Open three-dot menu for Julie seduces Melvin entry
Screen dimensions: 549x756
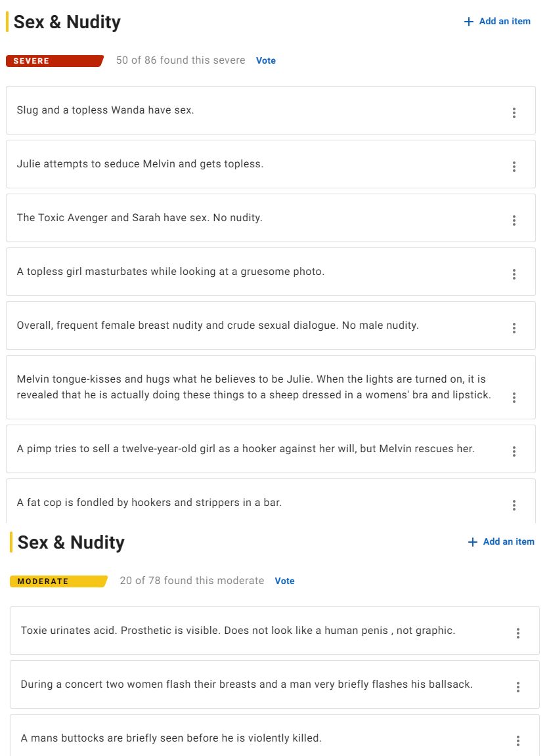(514, 167)
